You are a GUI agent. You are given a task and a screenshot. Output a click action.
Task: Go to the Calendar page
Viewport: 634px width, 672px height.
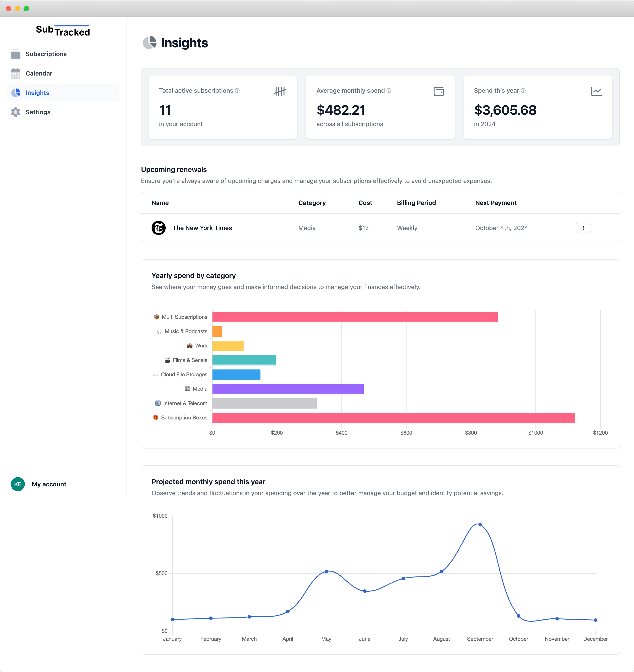39,73
